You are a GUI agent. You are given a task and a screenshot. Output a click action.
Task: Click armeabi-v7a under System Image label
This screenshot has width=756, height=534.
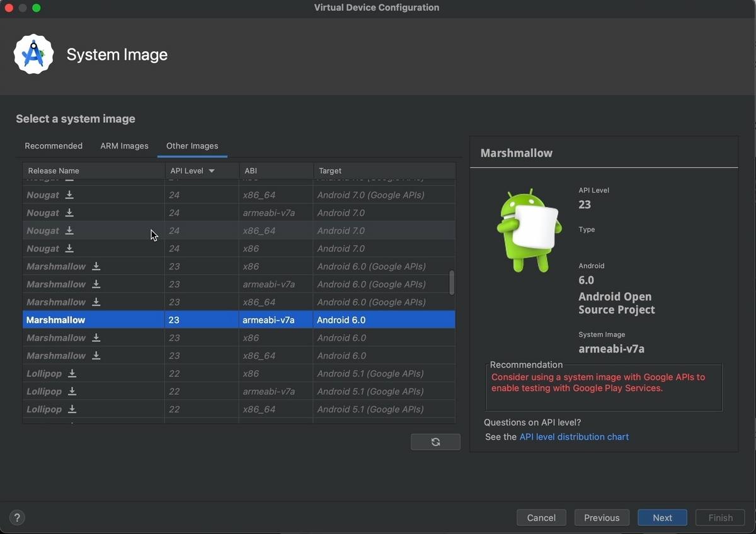611,349
